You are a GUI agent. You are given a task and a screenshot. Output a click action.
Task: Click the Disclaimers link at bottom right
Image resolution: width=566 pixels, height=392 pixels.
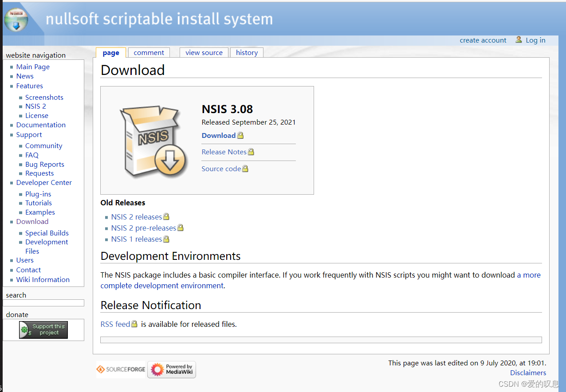[528, 372]
